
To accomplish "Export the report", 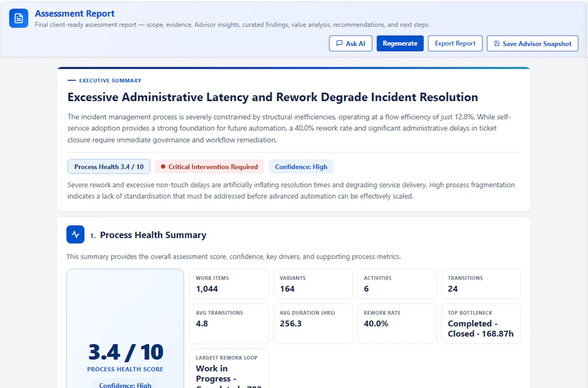I will pyautogui.click(x=455, y=43).
